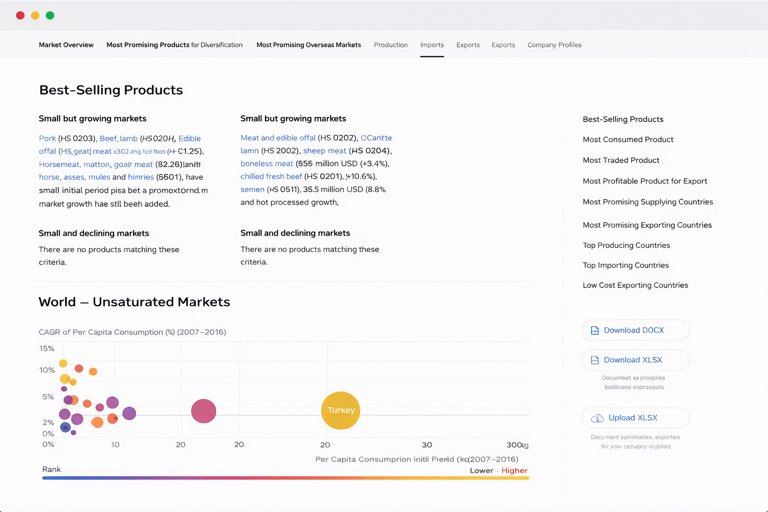768x512 pixels.
Task: Click the document icon in Download DOCX
Action: click(x=595, y=330)
